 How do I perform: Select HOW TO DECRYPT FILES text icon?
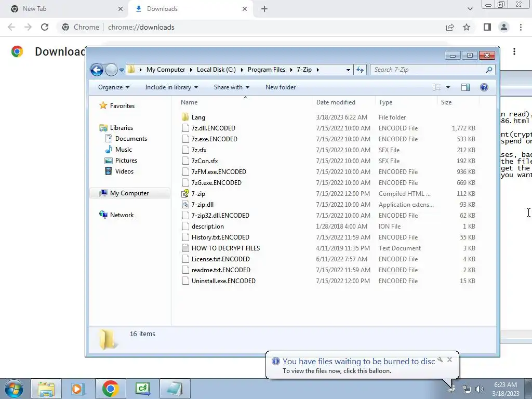[x=185, y=248]
